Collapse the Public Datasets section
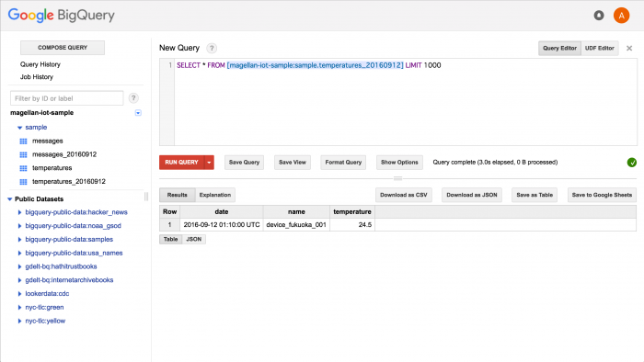This screenshot has width=644, height=362. point(9,198)
